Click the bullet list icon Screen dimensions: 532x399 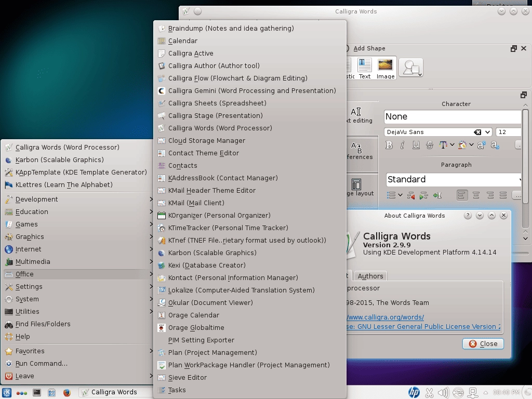[x=392, y=195]
